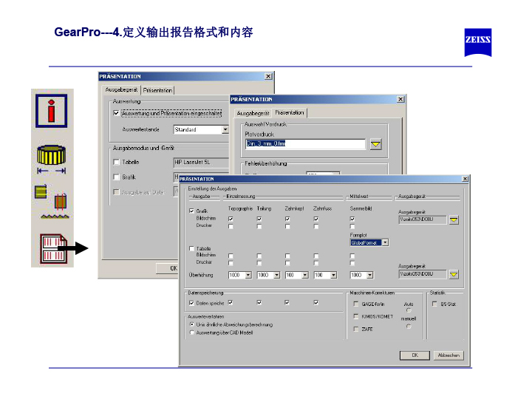This screenshot has height=399, width=532.
Task: Click the Plotvordruck text field
Action: (305, 144)
